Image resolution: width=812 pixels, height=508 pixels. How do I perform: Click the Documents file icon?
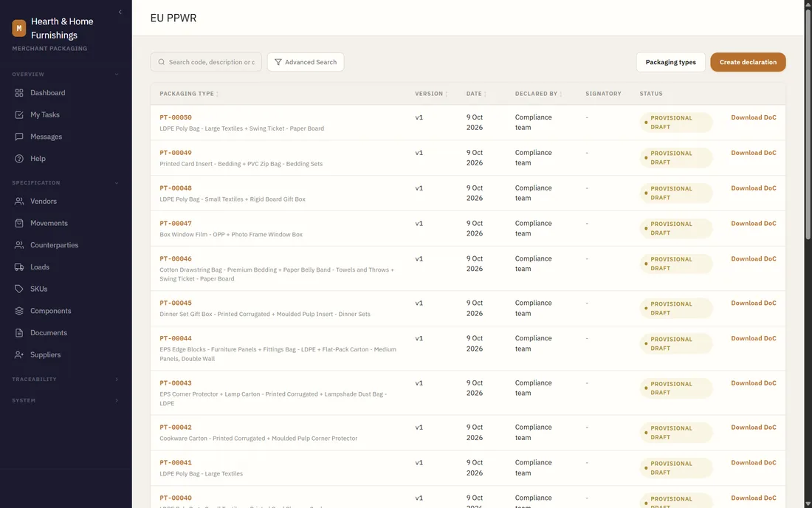coord(19,332)
